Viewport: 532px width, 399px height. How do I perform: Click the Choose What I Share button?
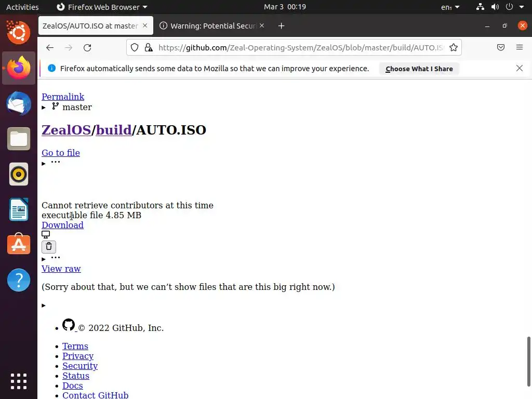click(419, 69)
